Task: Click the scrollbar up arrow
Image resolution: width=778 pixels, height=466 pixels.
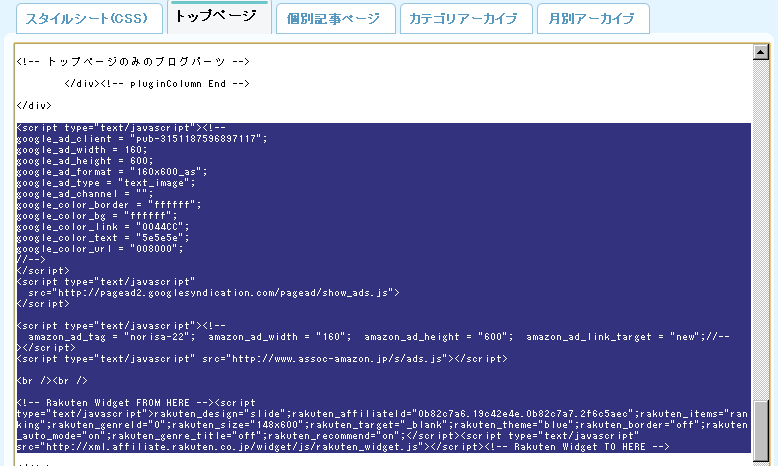Action: (760, 52)
